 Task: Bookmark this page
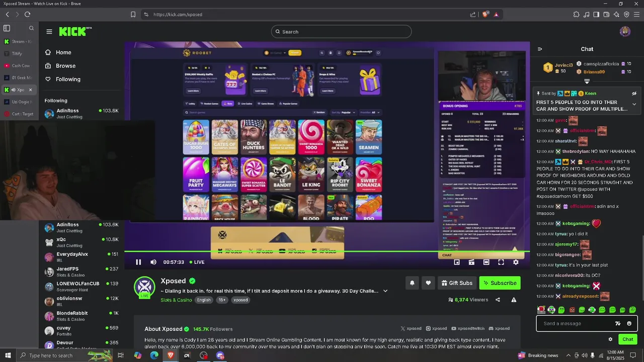click(x=133, y=15)
